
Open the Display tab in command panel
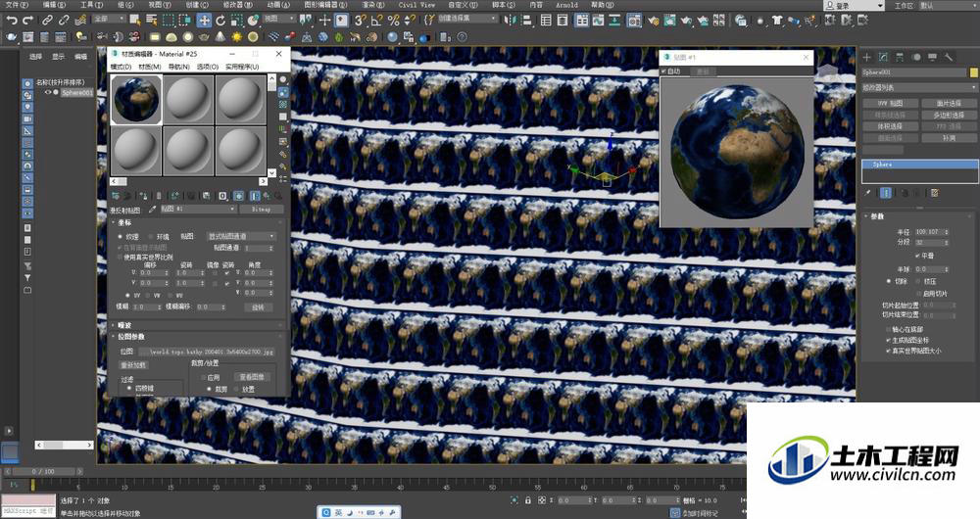(x=932, y=57)
